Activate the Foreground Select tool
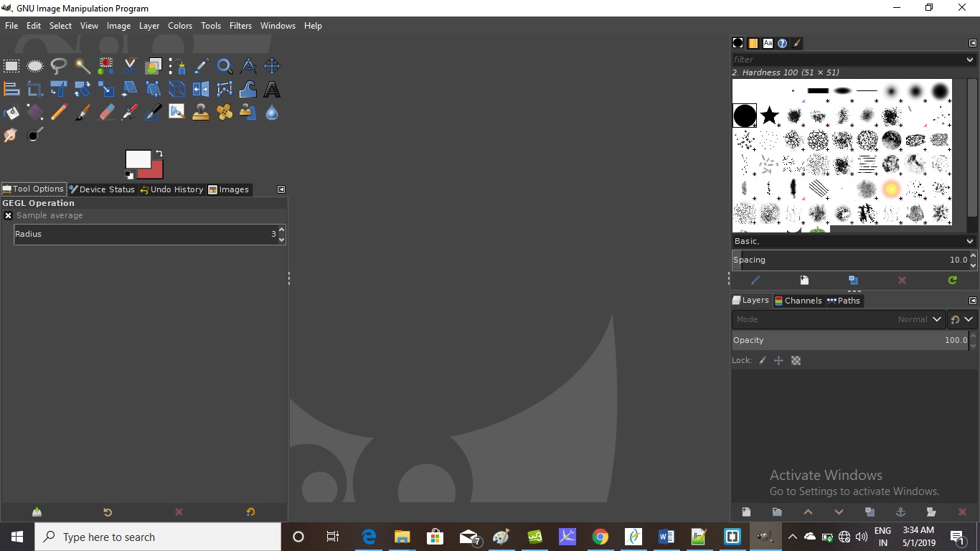980x551 pixels. coord(154,67)
